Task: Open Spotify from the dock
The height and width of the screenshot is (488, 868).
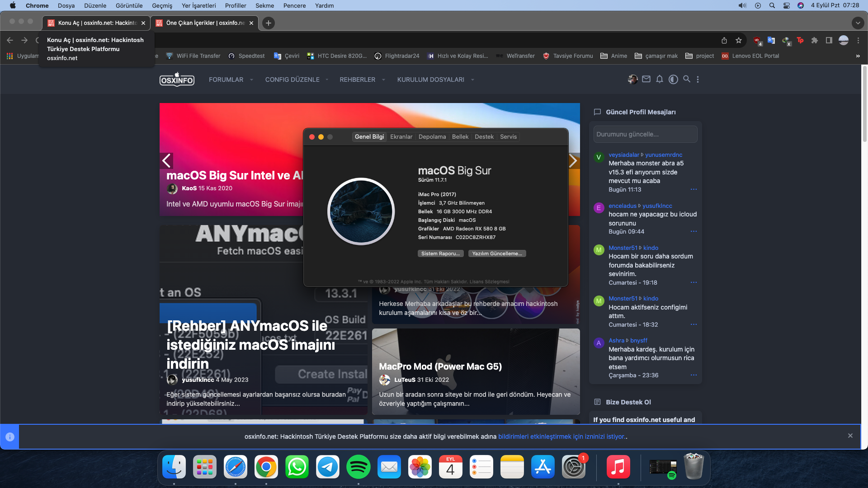Action: (x=358, y=467)
